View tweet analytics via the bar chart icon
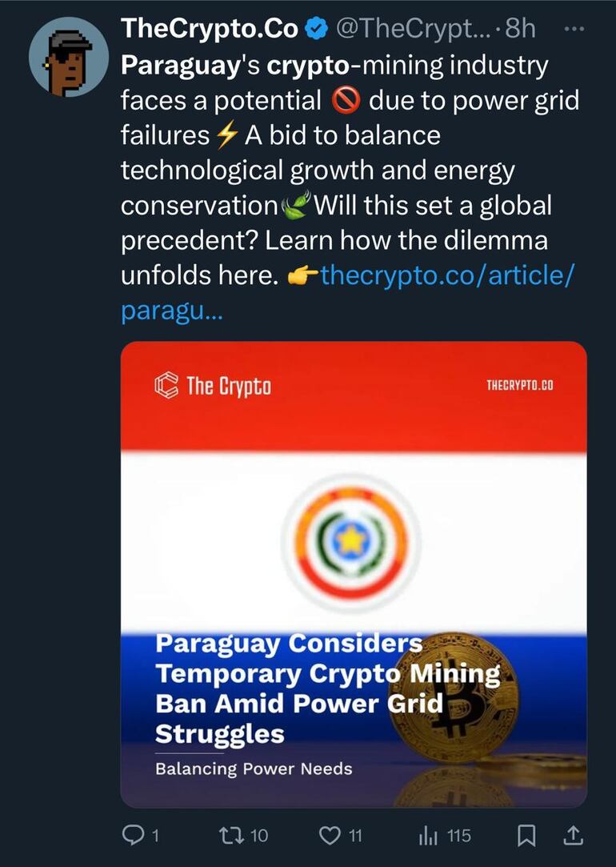 (x=426, y=836)
